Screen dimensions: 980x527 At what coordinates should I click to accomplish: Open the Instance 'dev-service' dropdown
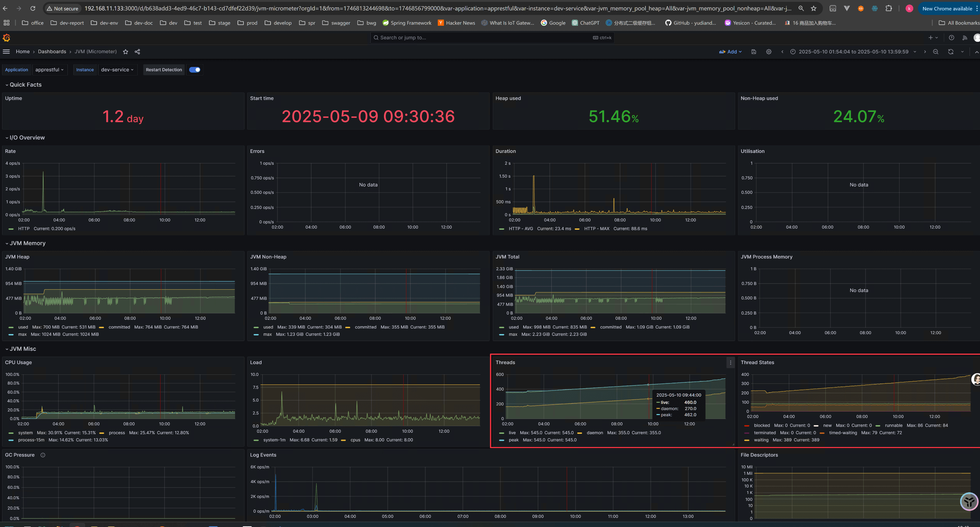coord(117,70)
